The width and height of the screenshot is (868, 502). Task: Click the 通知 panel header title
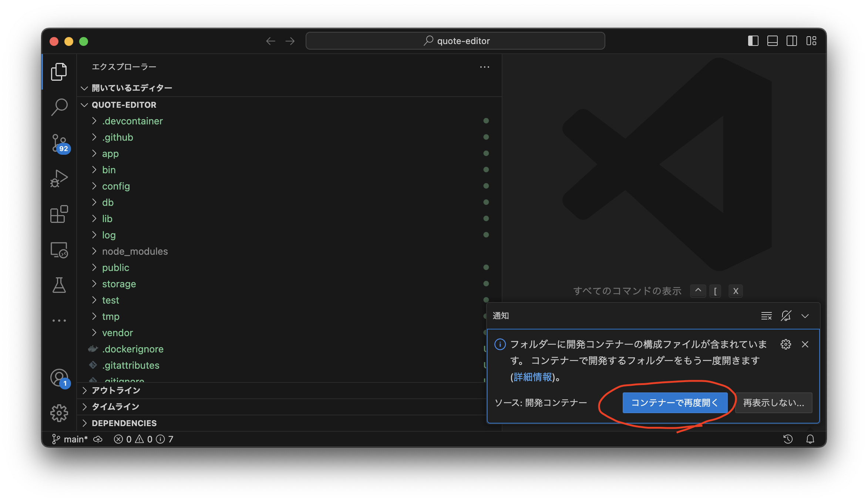[501, 316]
